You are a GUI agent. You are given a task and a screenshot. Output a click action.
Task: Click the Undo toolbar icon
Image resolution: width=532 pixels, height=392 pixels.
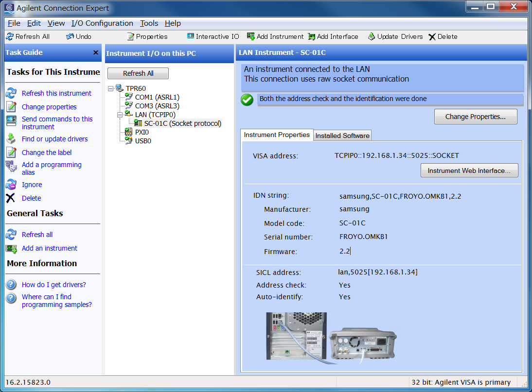(70, 36)
